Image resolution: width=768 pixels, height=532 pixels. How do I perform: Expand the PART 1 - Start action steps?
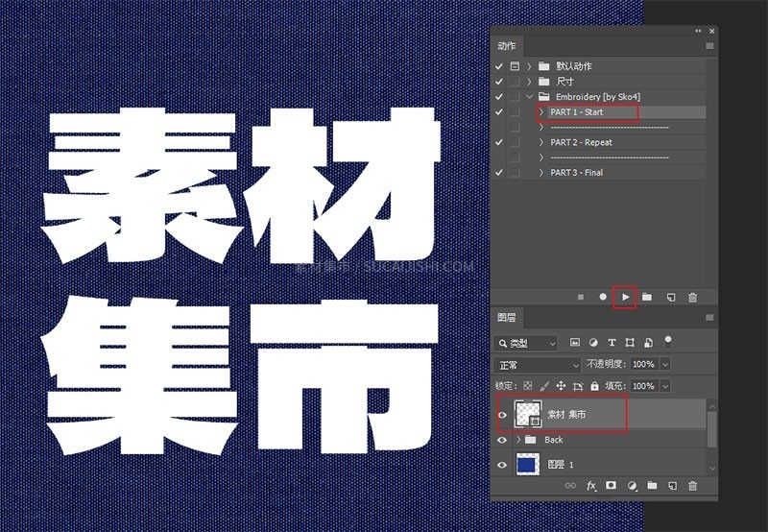point(541,111)
